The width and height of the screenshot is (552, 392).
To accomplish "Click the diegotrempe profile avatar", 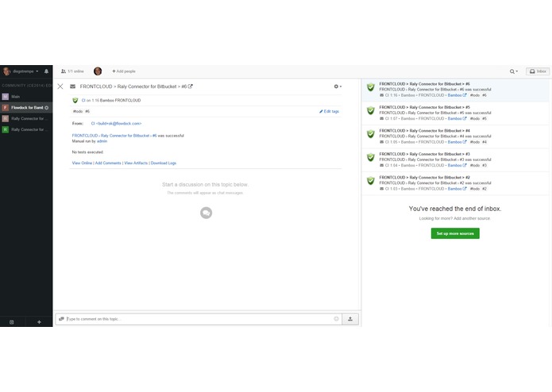I will click(x=6, y=71).
